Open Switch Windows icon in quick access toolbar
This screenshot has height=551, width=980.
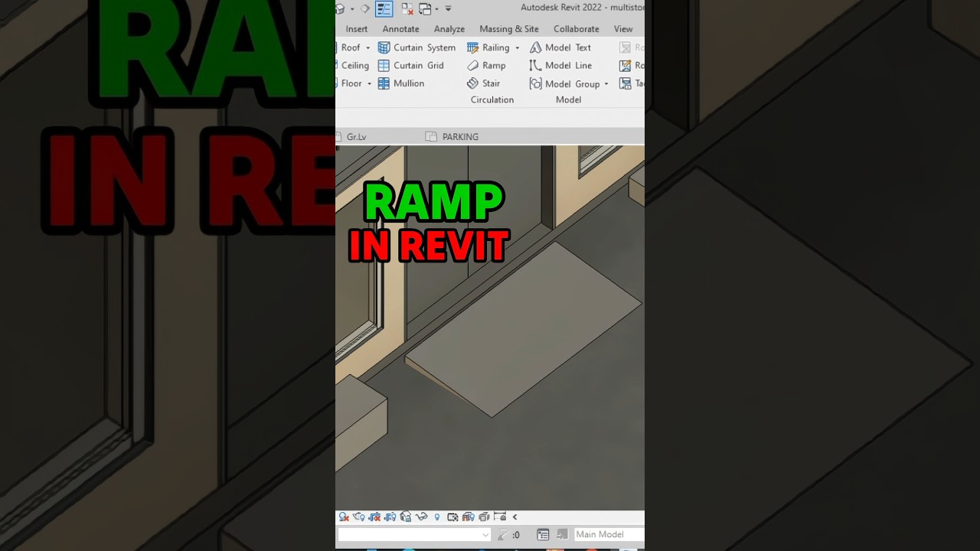(x=426, y=9)
